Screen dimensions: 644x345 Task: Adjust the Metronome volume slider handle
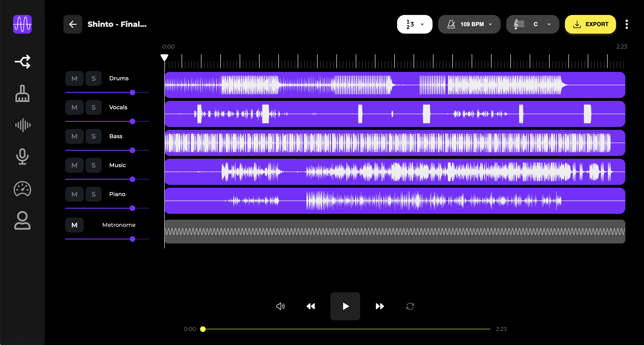tap(132, 239)
